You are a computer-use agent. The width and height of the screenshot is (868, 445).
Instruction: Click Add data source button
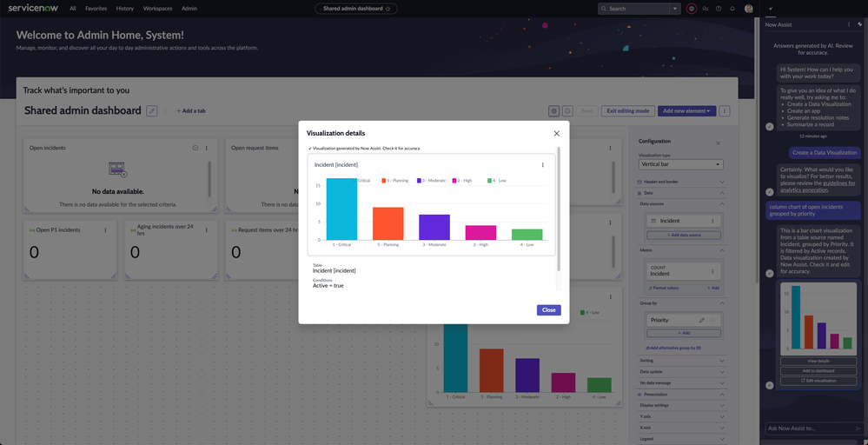point(684,236)
